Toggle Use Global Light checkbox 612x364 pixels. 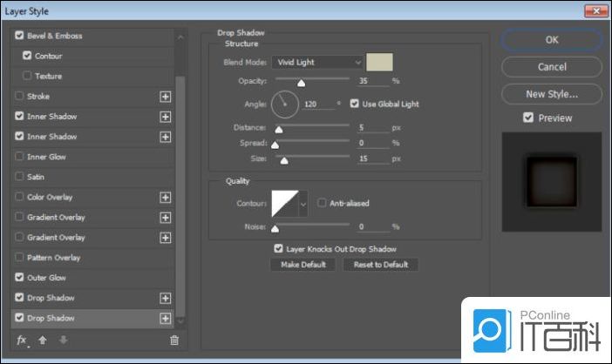tap(355, 104)
